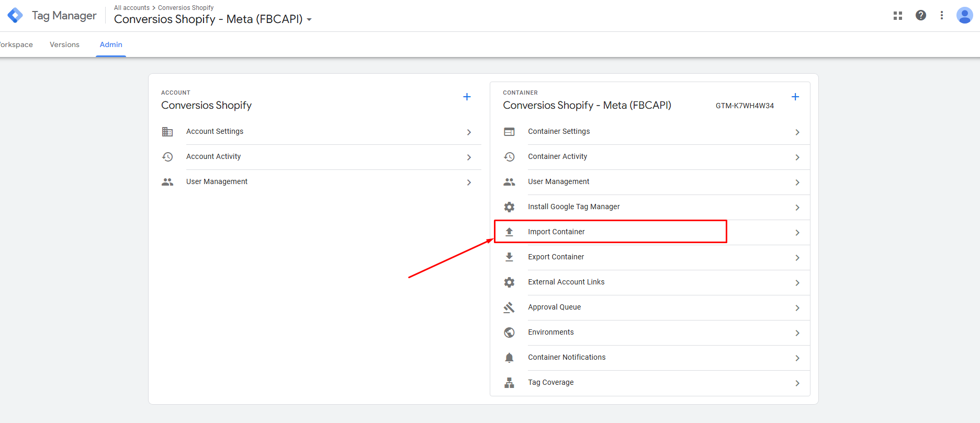Expand Container Settings row chevron
Viewport: 980px width, 423px height.
797,132
